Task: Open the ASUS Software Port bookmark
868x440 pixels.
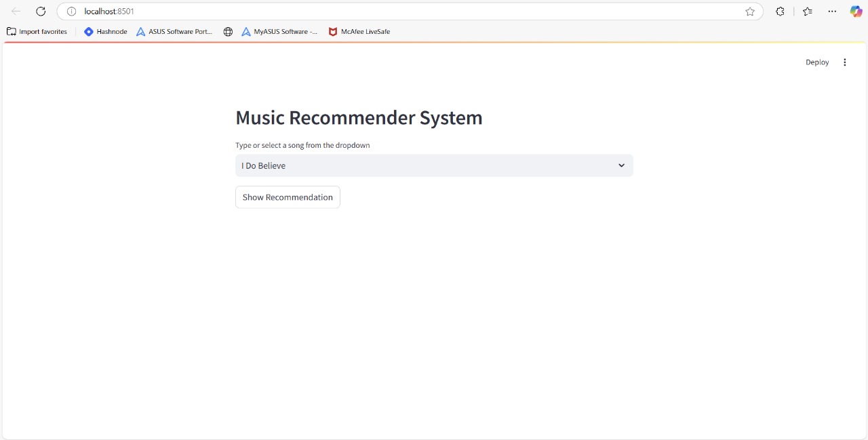Action: pos(174,32)
